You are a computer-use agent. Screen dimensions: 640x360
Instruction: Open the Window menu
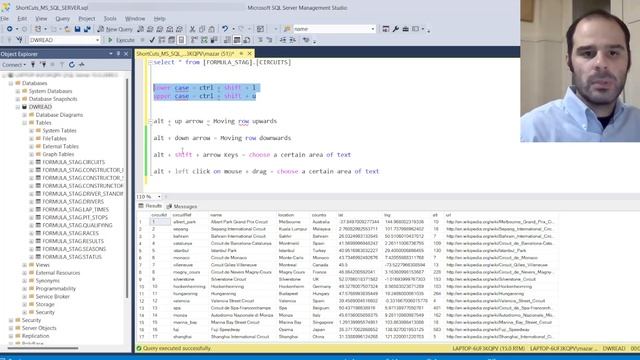(x=135, y=19)
